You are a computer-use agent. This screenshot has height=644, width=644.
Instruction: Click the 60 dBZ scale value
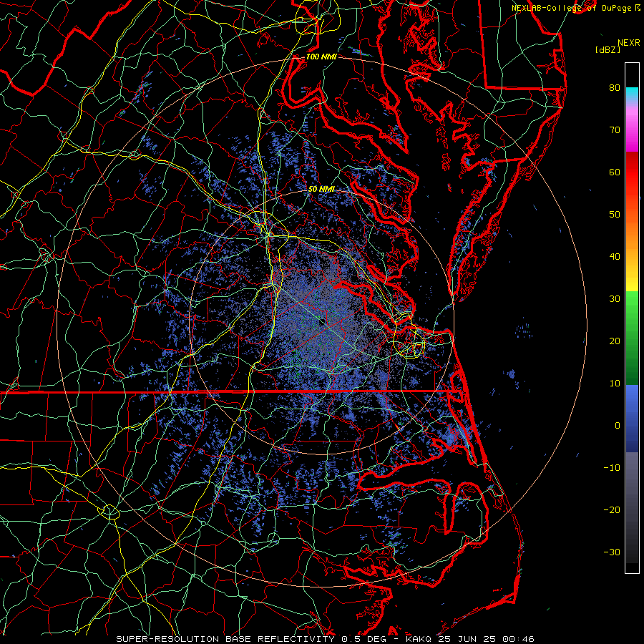coord(615,172)
